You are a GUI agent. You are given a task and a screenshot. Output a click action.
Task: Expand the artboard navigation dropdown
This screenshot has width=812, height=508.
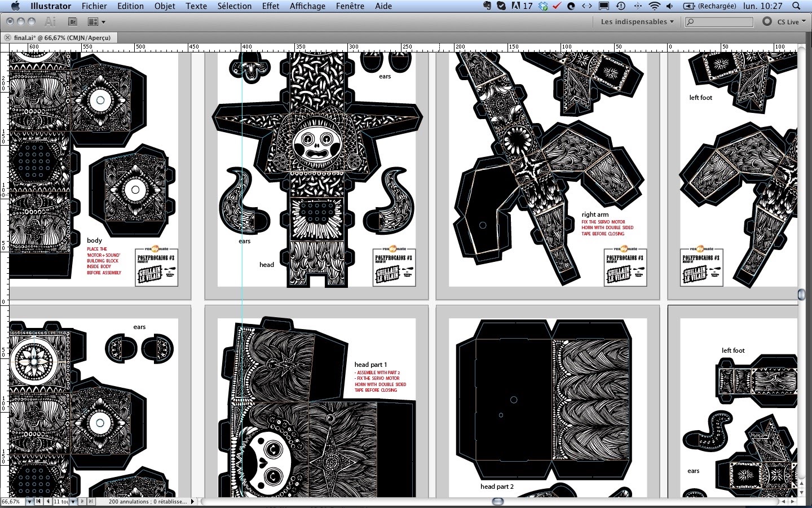point(73,501)
